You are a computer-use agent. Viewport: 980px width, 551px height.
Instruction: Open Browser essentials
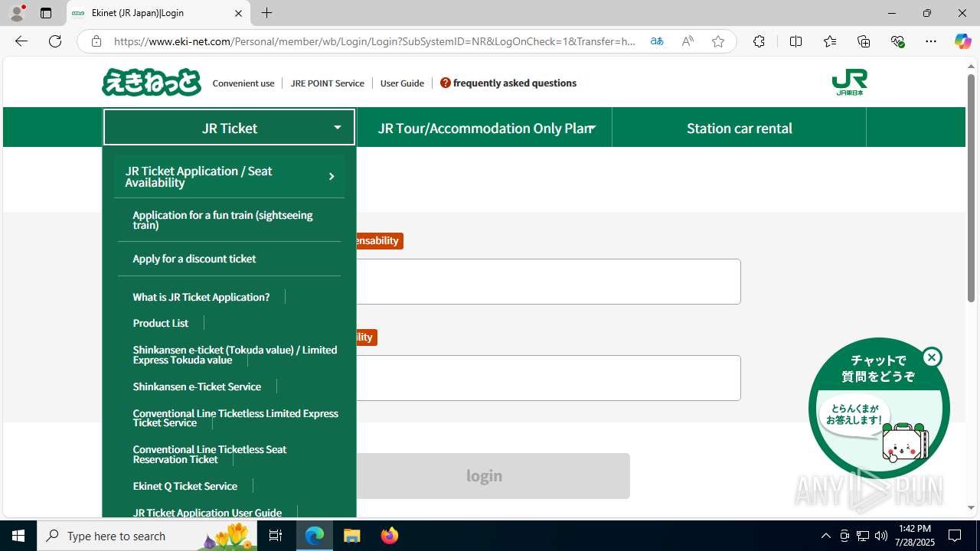click(x=897, y=41)
